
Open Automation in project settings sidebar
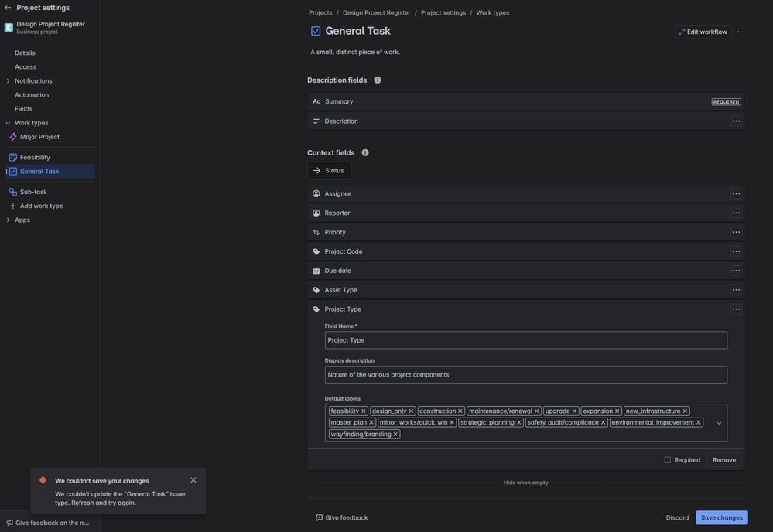tap(32, 94)
